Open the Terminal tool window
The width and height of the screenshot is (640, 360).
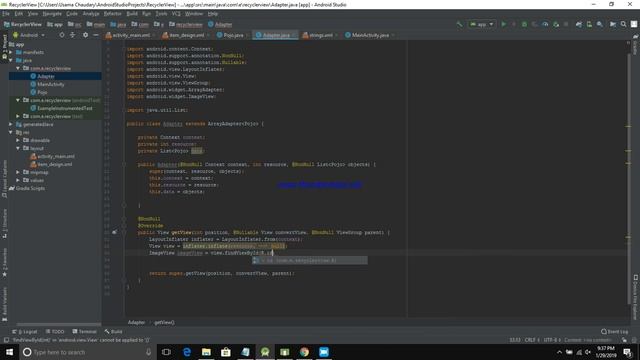(x=84, y=331)
